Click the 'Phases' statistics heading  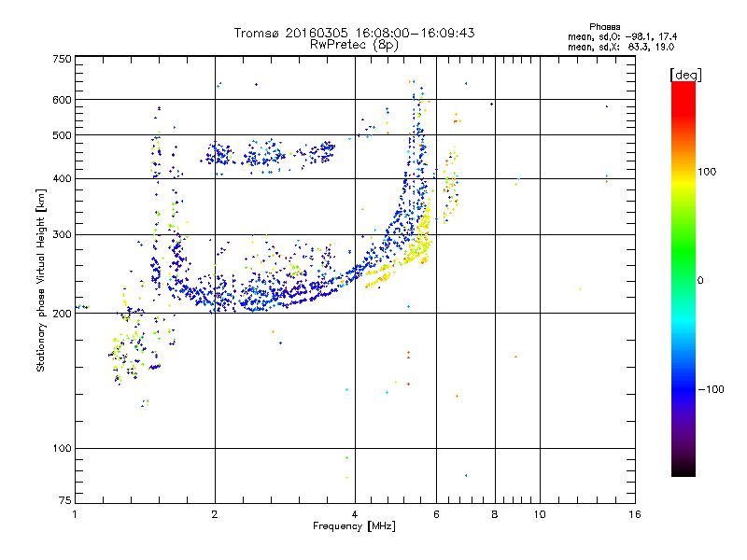(604, 27)
